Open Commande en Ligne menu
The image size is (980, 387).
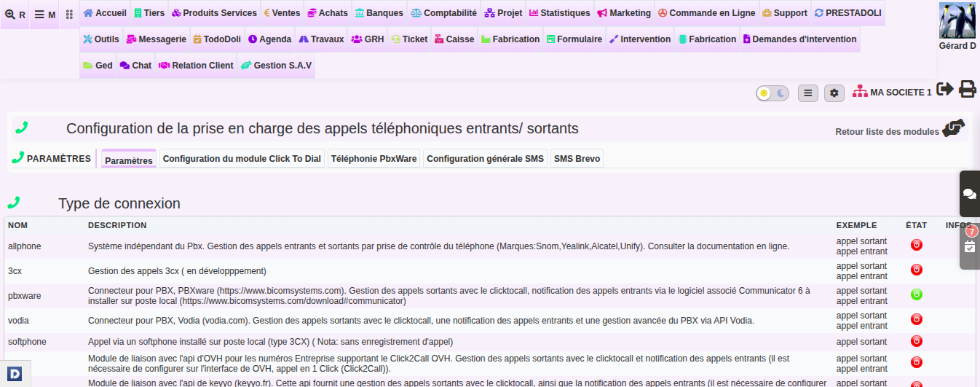point(707,13)
